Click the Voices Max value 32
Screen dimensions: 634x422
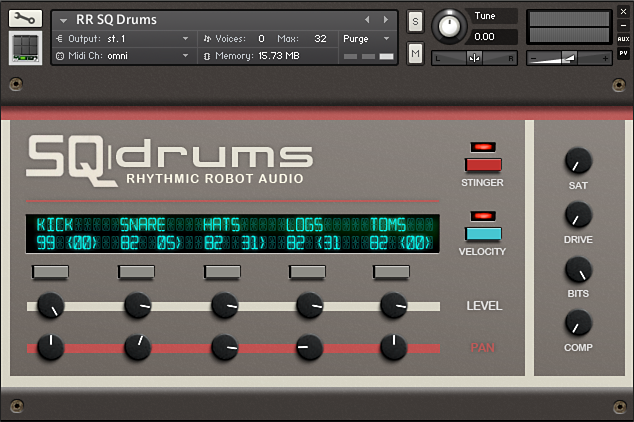click(x=320, y=39)
